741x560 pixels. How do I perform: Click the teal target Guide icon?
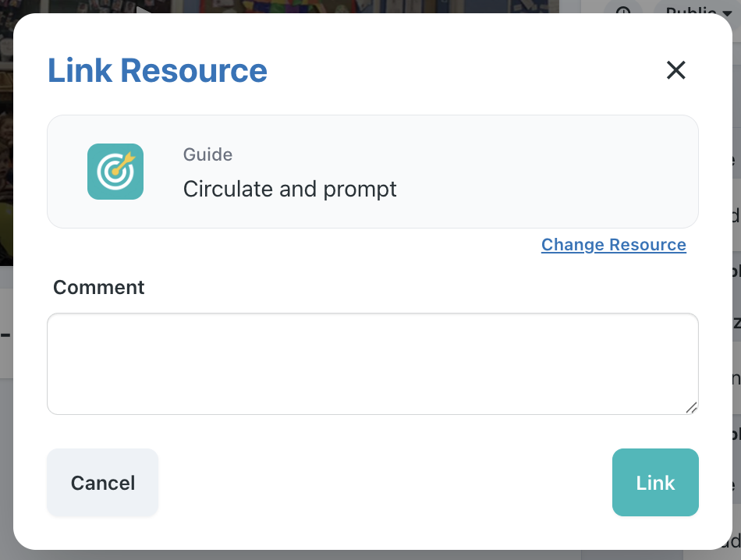(115, 172)
